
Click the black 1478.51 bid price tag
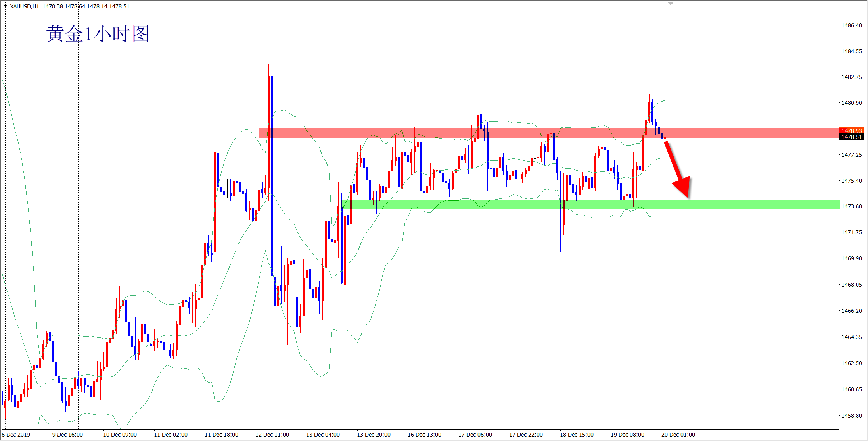coord(851,137)
